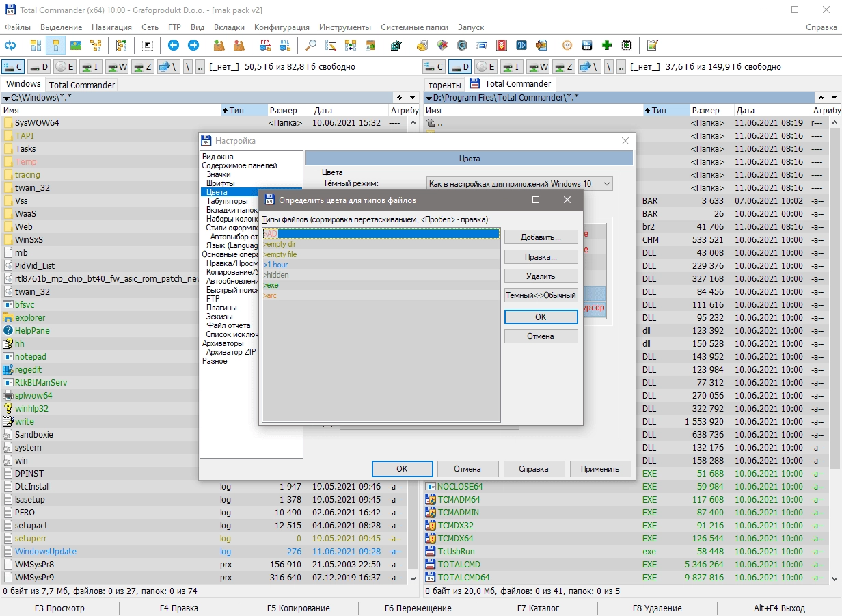Image resolution: width=842 pixels, height=616 pixels.
Task: Click the refresh panels icon in toolbar
Action: 10,45
